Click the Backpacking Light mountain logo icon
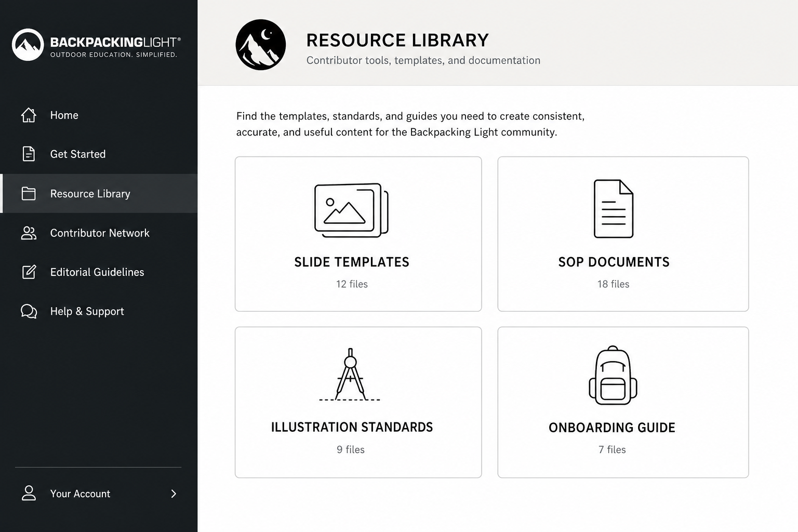798x532 pixels. tap(28, 45)
